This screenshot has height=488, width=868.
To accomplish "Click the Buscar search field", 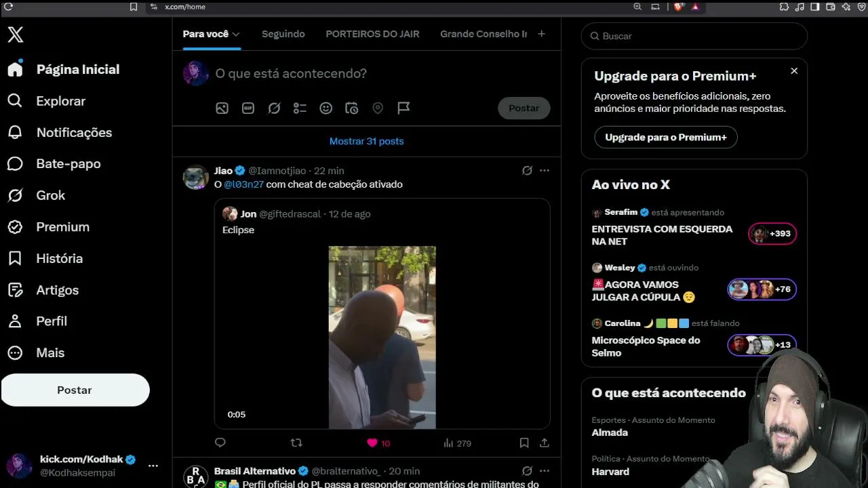I will point(694,36).
